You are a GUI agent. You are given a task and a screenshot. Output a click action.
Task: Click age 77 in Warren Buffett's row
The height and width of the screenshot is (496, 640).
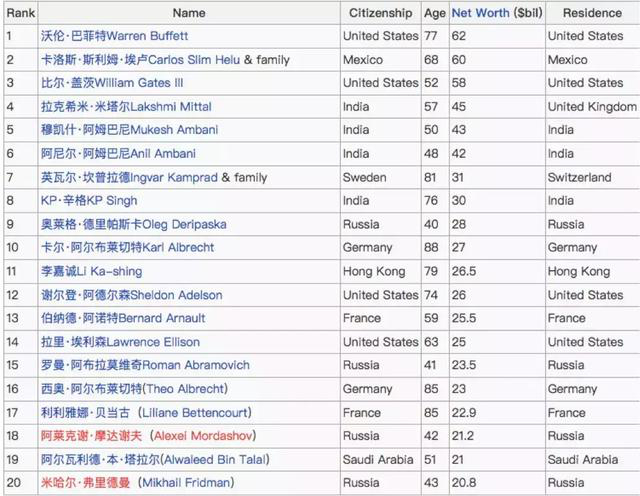tap(431, 36)
